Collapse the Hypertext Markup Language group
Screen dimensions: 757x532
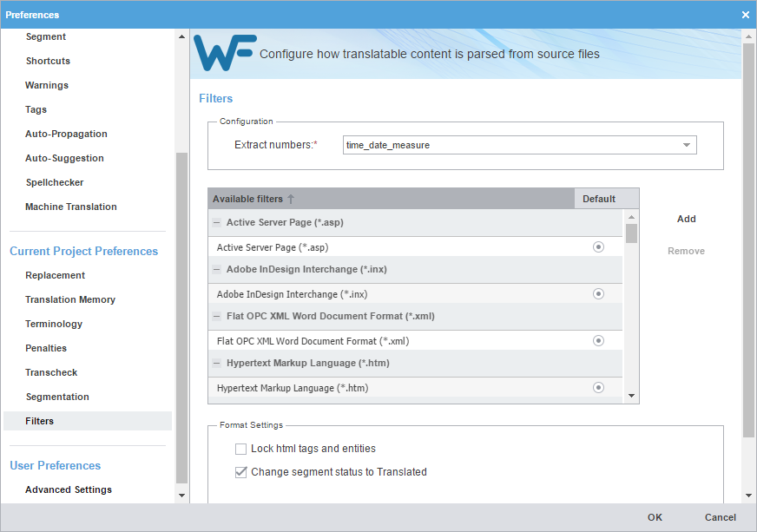pos(217,363)
